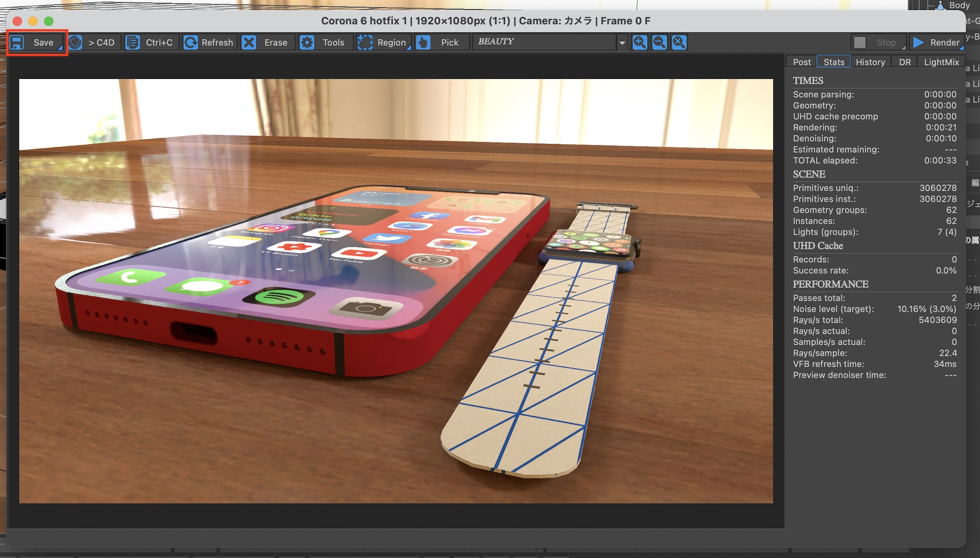Reset zoom with magnifier X icon

679,43
